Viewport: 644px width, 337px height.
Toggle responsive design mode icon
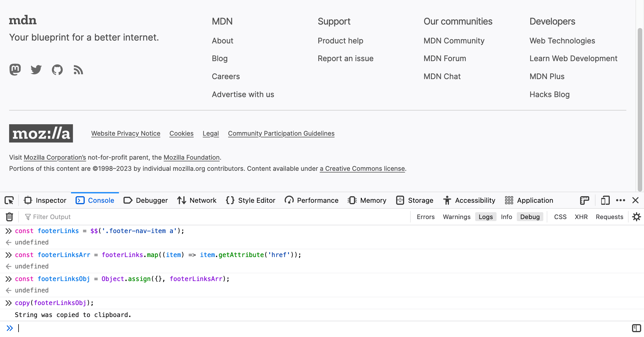click(x=605, y=200)
